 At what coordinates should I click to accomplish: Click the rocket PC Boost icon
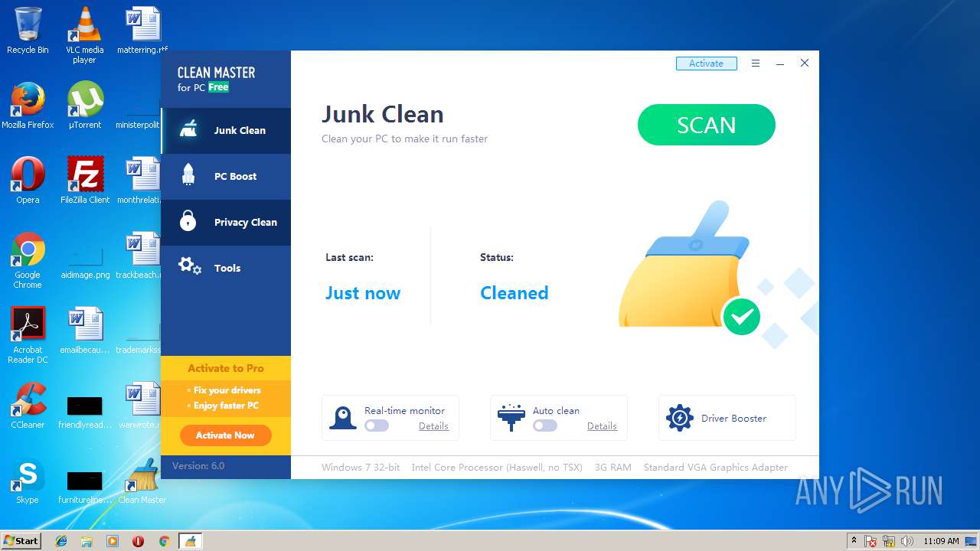188,175
